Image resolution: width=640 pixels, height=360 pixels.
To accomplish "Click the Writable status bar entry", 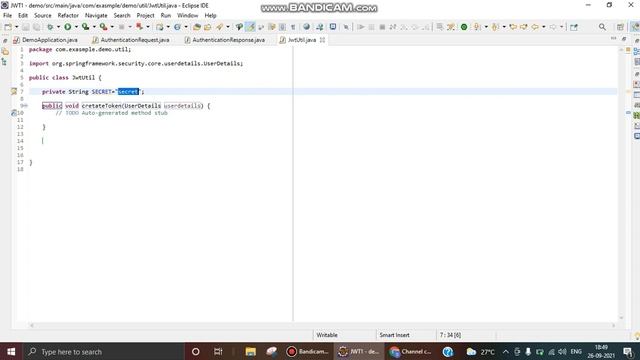I will [x=327, y=335].
